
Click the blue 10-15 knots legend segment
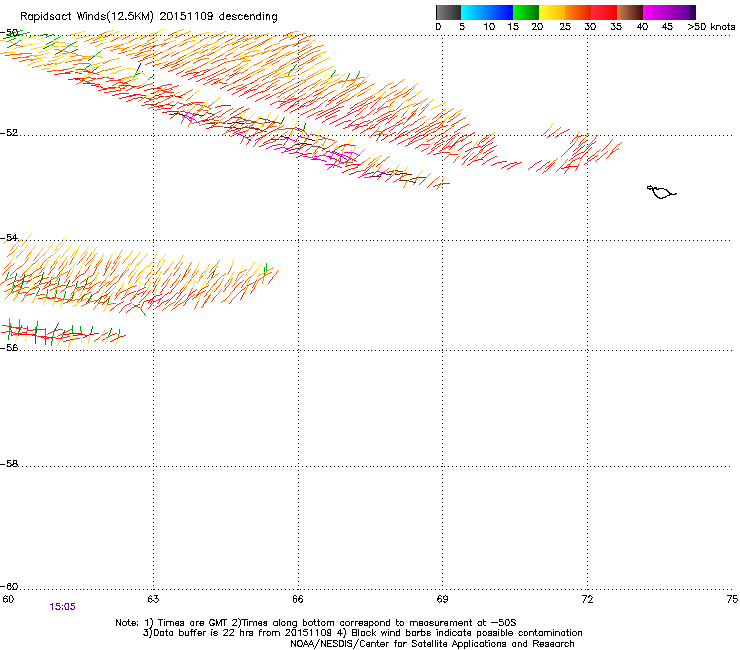[x=500, y=12]
